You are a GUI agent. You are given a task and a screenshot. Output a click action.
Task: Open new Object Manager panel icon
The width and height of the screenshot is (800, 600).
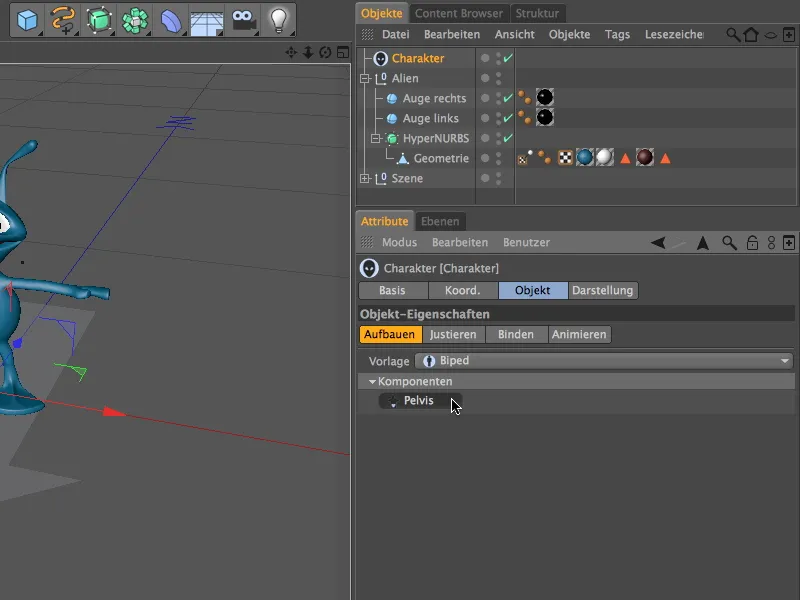[x=789, y=35]
